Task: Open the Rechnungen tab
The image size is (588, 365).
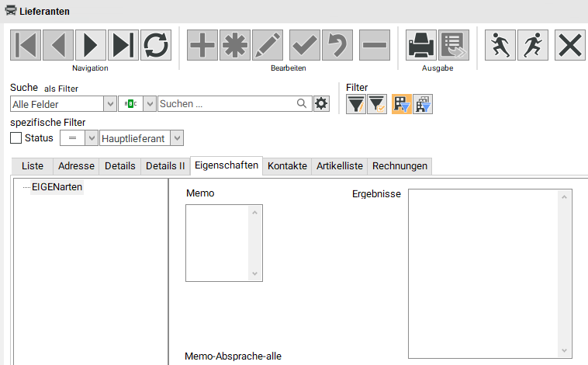Action: click(399, 166)
